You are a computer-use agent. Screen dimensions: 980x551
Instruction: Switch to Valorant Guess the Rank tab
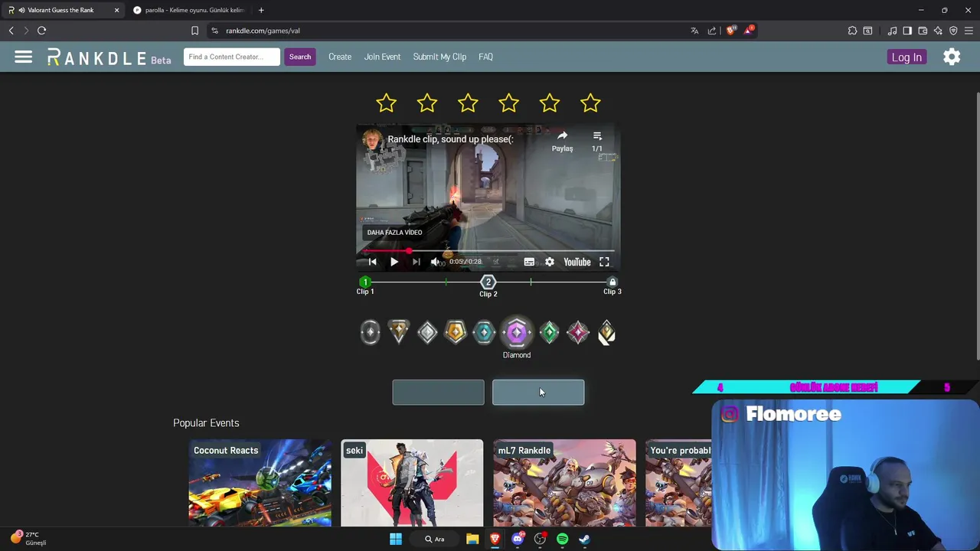(63, 10)
